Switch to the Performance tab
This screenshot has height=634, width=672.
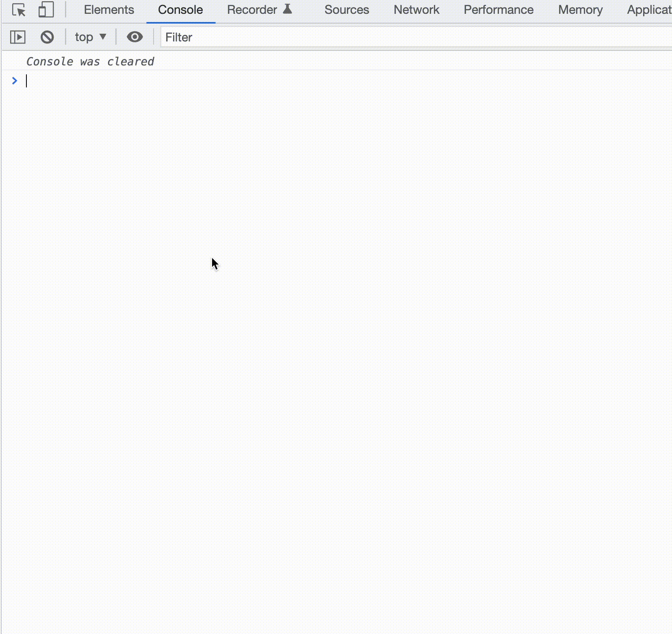499,10
